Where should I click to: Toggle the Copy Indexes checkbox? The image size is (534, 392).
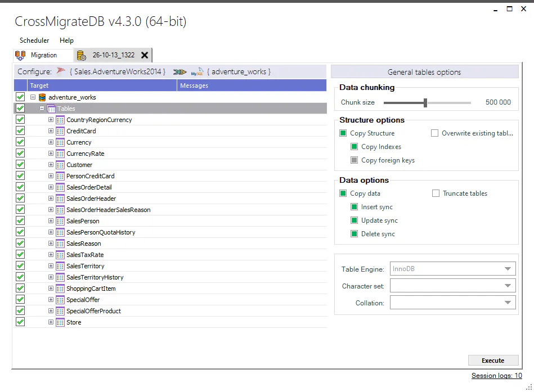coord(354,147)
